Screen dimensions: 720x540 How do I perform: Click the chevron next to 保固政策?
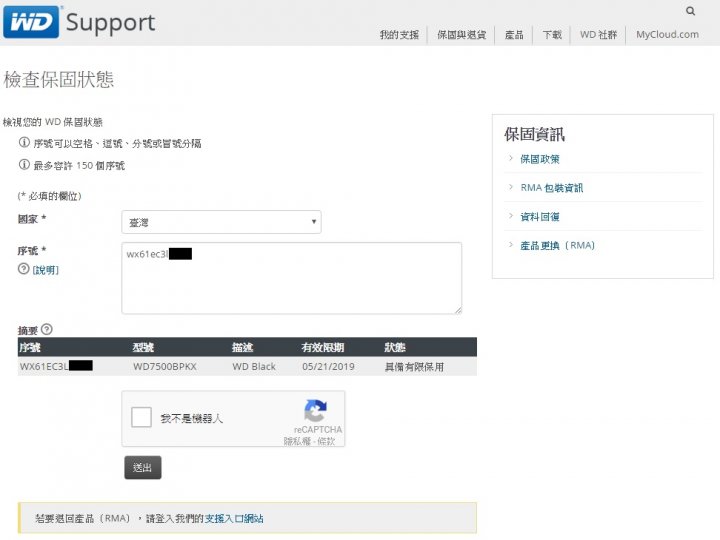(511, 158)
